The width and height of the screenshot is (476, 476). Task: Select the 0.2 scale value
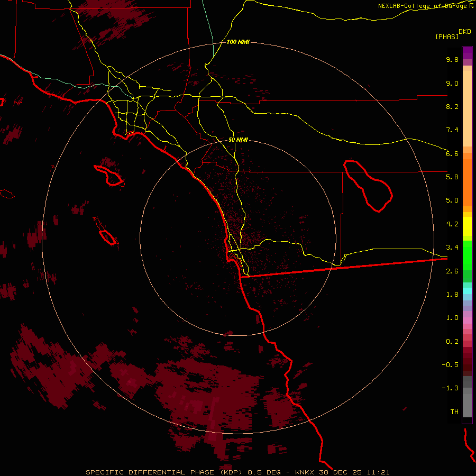(452, 342)
